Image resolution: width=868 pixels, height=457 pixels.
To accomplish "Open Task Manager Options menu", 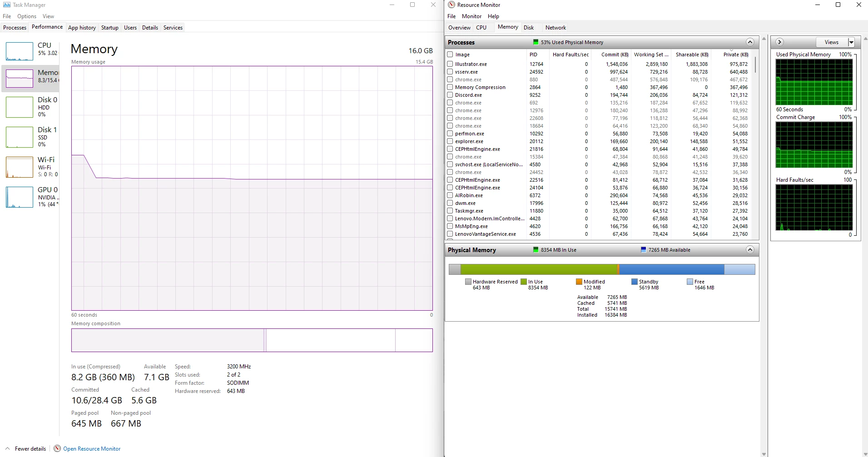I will click(27, 16).
